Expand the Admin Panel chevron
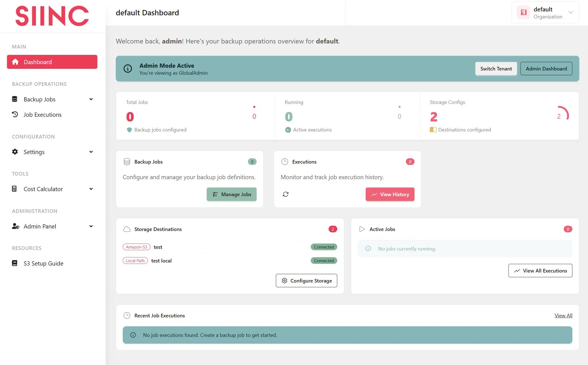This screenshot has width=588, height=365. (x=91, y=226)
